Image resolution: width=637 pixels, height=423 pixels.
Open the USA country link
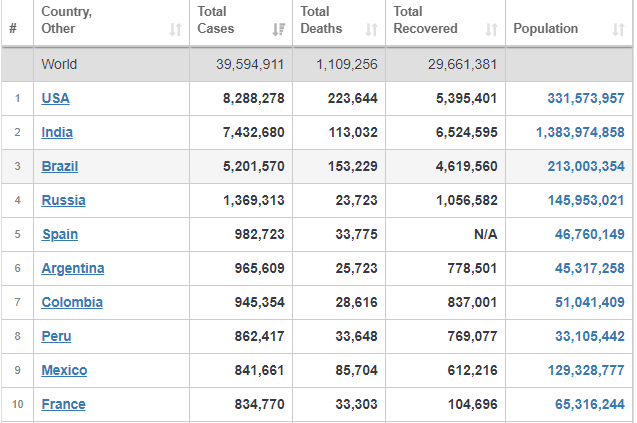pyautogui.click(x=56, y=98)
